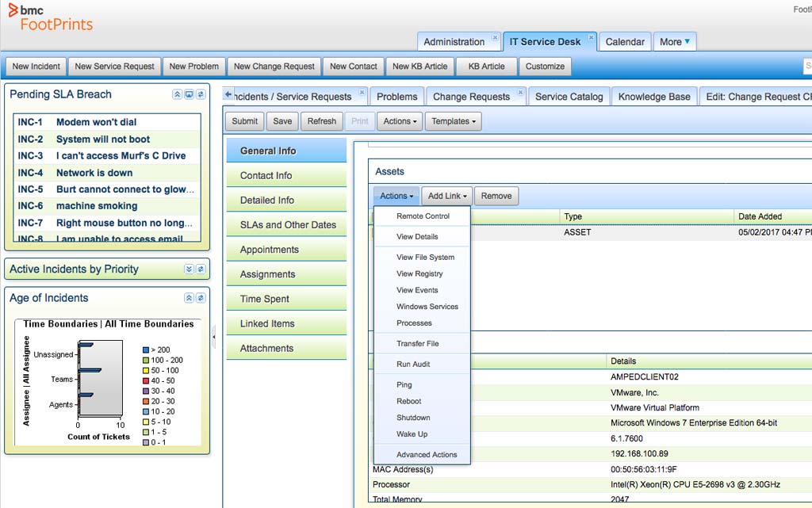Close the IT Service Desk tab
The width and height of the screenshot is (812, 508).
point(591,37)
